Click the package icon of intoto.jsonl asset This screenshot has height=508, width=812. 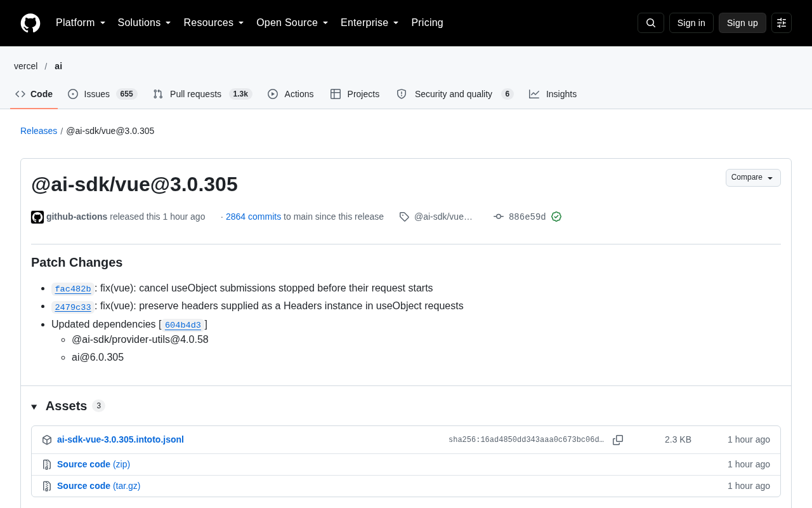click(47, 440)
